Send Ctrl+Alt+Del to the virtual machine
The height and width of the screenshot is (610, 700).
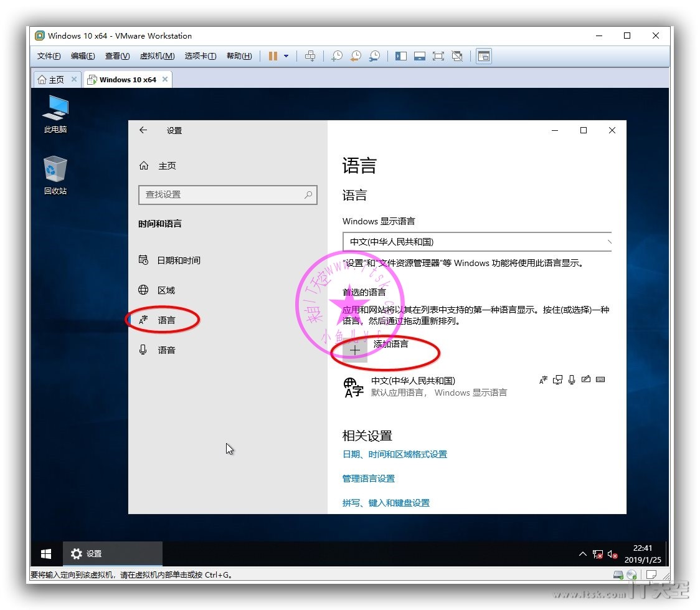pyautogui.click(x=310, y=56)
